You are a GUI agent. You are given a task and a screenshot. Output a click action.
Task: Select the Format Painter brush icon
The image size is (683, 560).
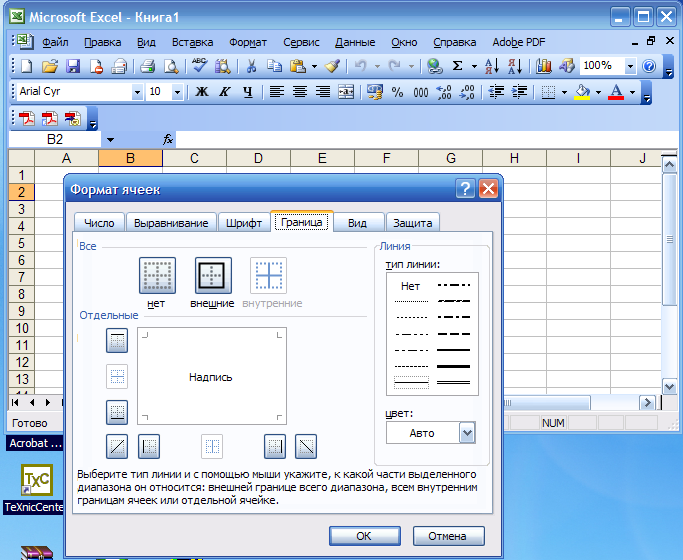(x=332, y=66)
